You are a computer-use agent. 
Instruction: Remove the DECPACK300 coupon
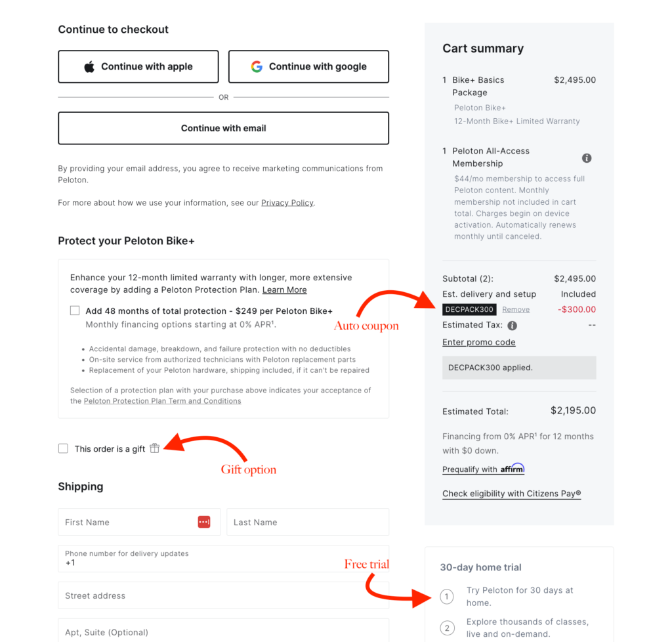516,309
